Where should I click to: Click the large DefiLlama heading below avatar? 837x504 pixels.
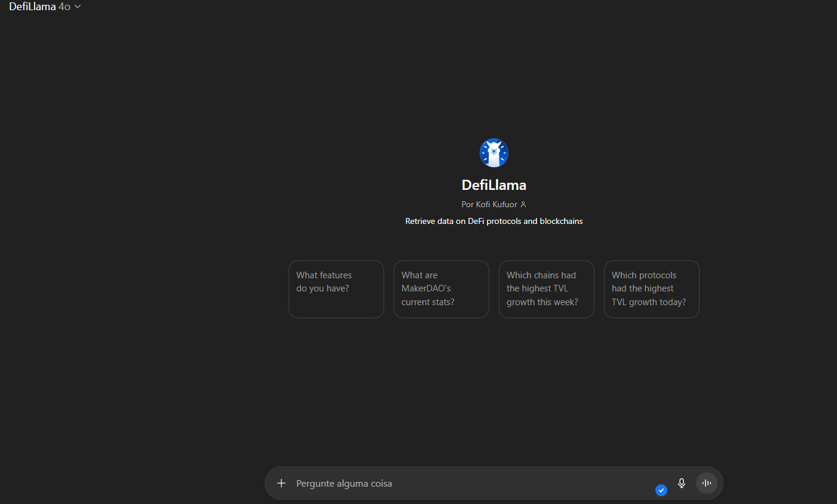[x=493, y=185]
